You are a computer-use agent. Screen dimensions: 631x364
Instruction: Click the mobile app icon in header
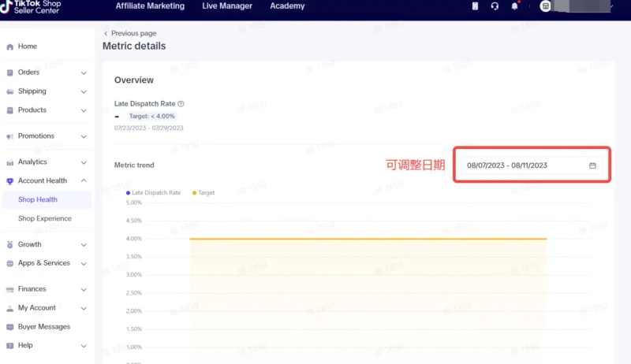(x=476, y=6)
